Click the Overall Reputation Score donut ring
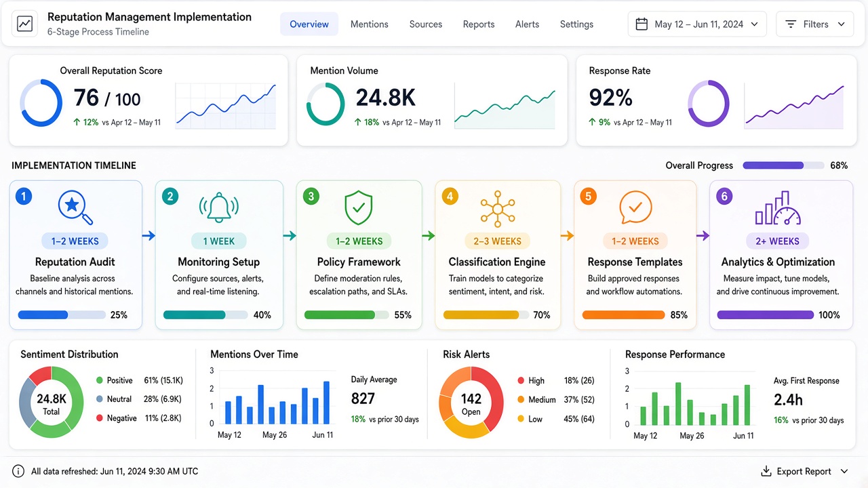Screen dimensions: 868x488 pyautogui.click(x=41, y=103)
